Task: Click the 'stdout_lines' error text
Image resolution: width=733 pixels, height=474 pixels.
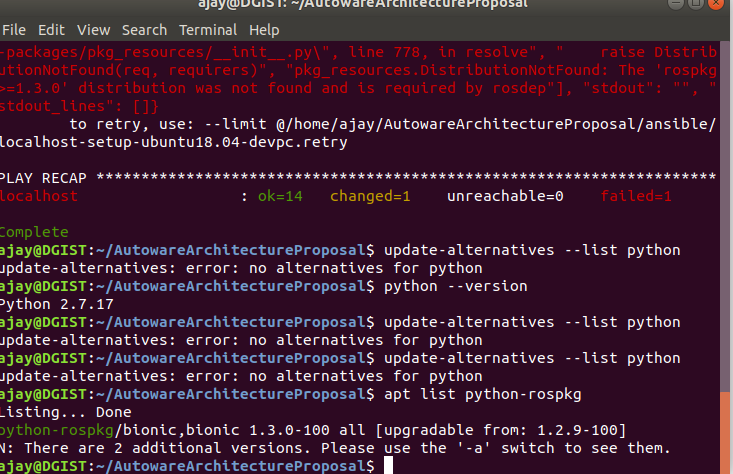Action: tap(52, 106)
